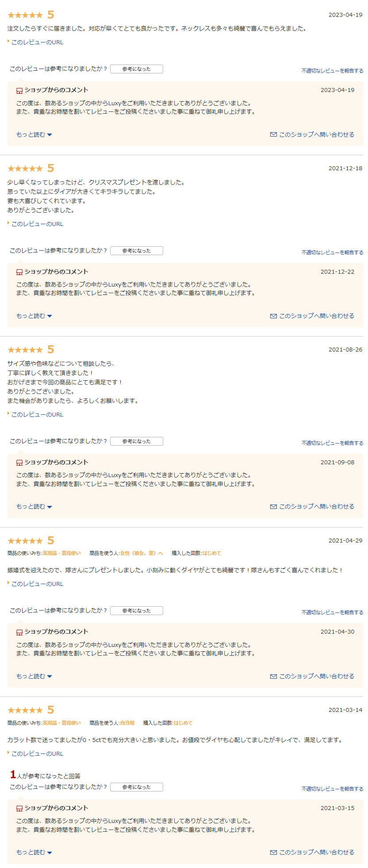Mark the 2023-04-19 review as 参考になった
This screenshot has width=368, height=868.
(137, 69)
